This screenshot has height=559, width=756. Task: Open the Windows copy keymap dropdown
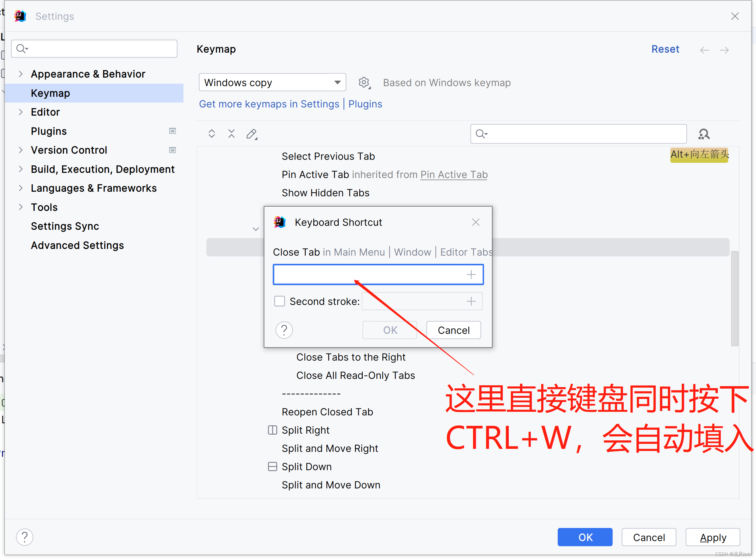tap(273, 82)
